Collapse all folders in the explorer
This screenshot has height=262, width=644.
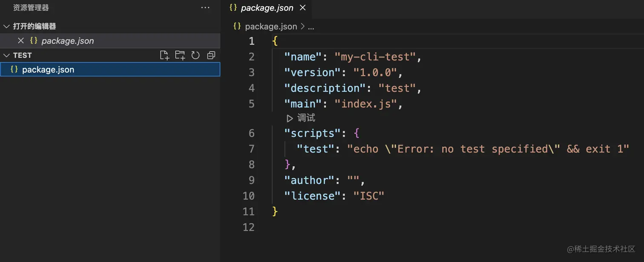click(x=210, y=55)
